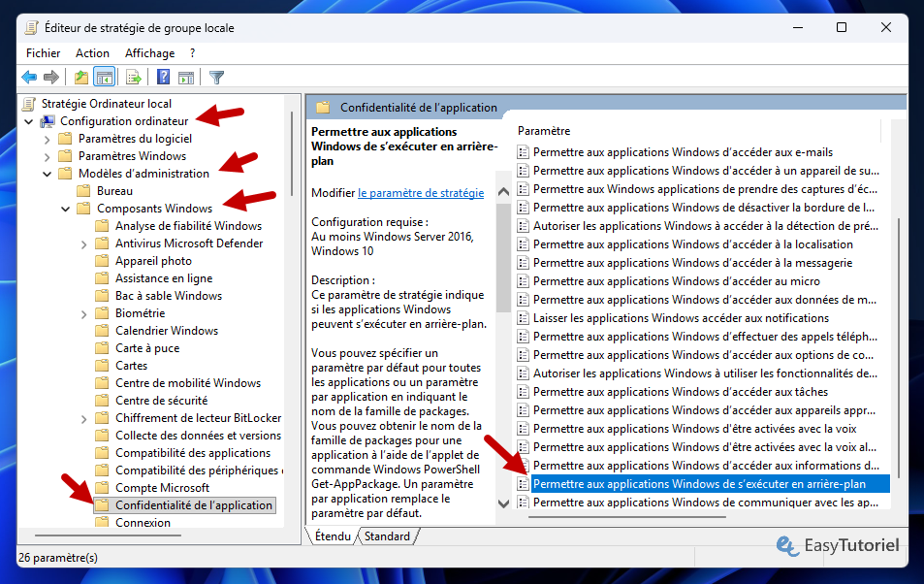Viewport: 924px width, 584px height.
Task: Expand the Chiffrement de lecteur BitLocker node
Action: point(85,417)
